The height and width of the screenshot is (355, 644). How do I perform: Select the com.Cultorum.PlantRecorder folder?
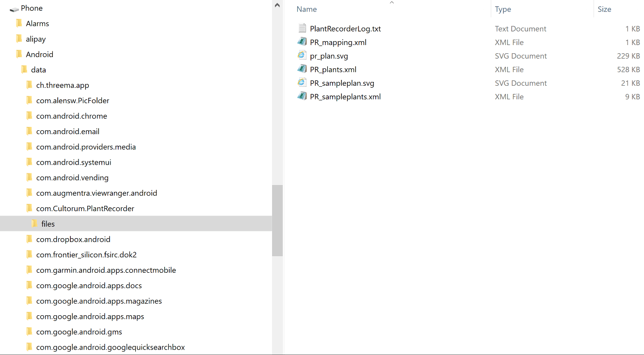85,208
